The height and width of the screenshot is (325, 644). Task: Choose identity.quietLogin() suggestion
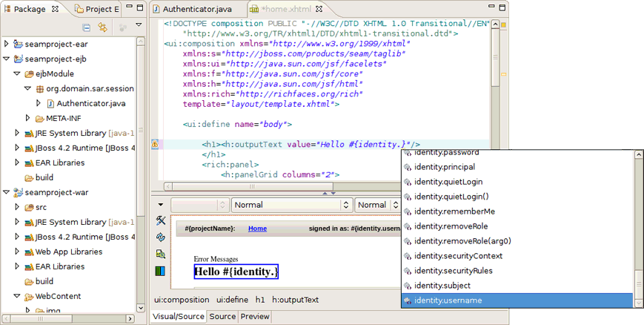coord(517,197)
